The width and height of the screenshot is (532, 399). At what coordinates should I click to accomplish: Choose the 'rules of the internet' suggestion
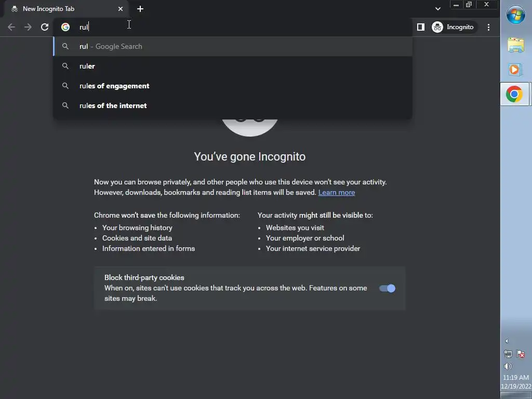(233, 105)
